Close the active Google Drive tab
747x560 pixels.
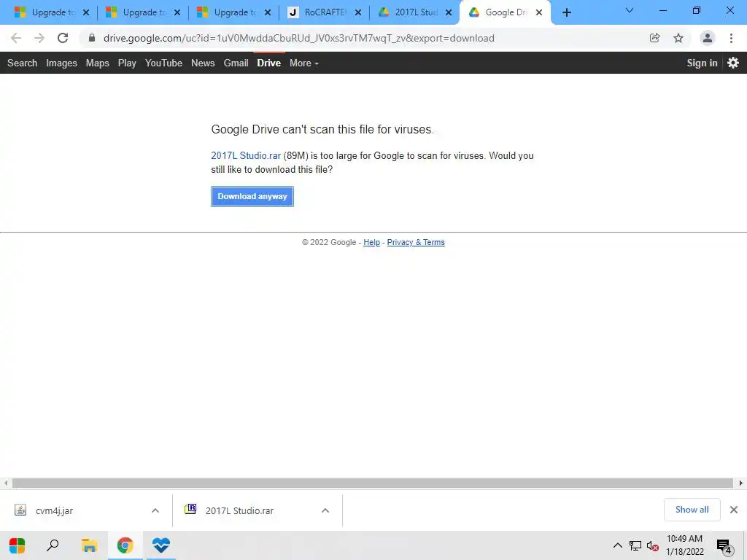tap(539, 12)
